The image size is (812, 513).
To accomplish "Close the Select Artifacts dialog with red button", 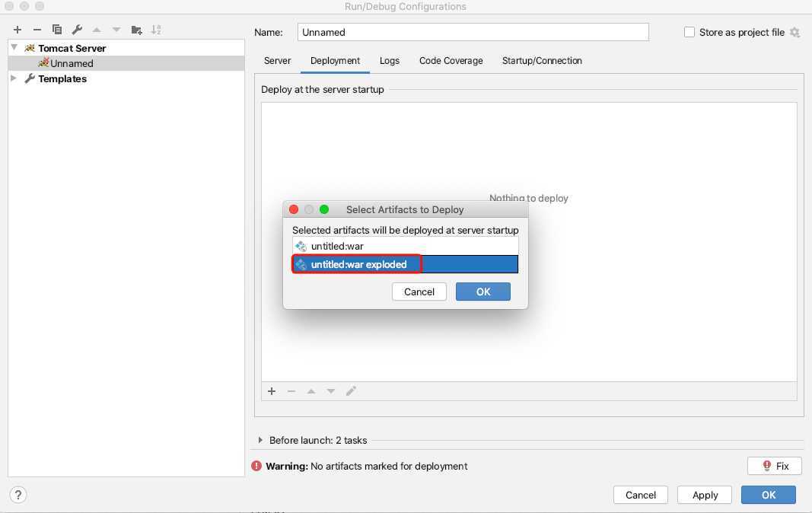I will pos(294,209).
